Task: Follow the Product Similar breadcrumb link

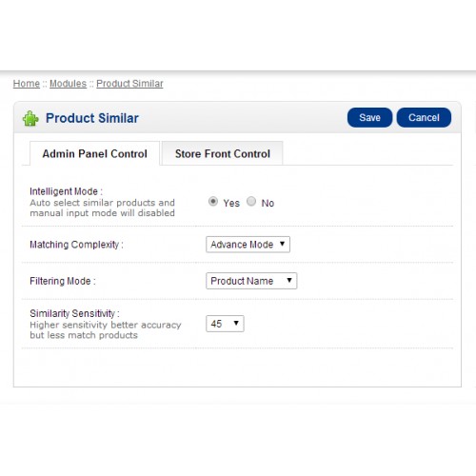Action: click(129, 84)
